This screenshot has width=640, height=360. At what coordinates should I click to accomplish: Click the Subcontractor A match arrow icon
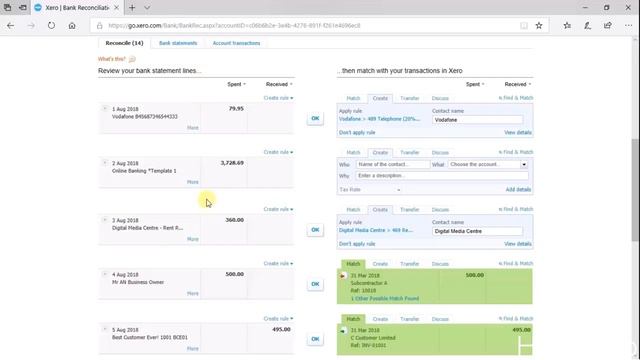[x=342, y=276]
